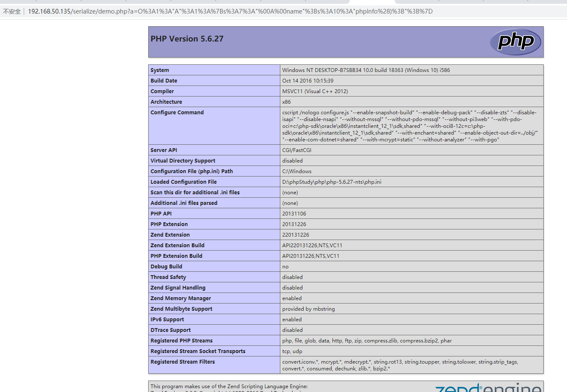Click Additional .ini files parsed label
The width and height of the screenshot is (567, 392).
pos(184,203)
